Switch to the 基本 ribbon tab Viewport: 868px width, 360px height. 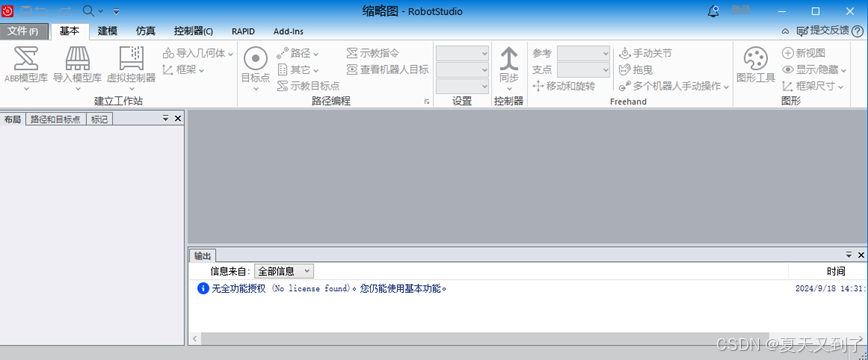pos(69,32)
